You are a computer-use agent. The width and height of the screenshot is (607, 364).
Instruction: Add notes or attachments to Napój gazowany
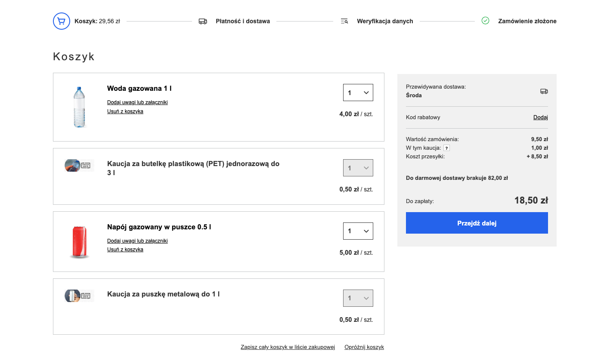[x=137, y=241]
